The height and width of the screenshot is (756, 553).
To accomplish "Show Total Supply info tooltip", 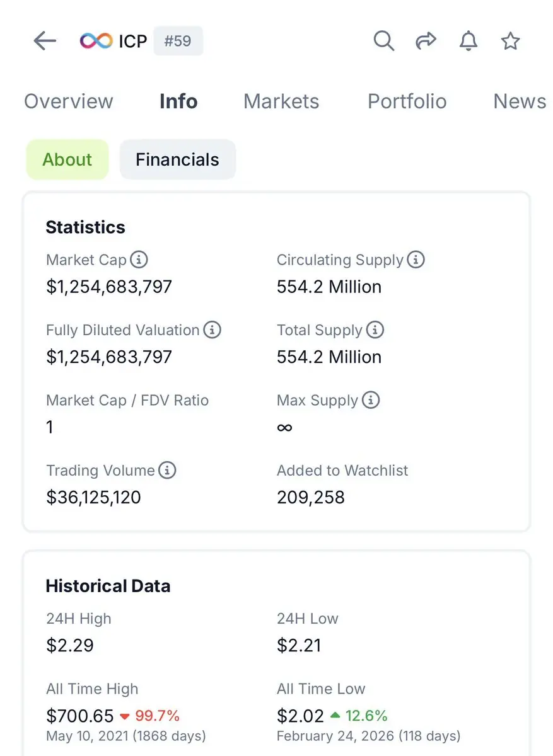I will click(375, 329).
